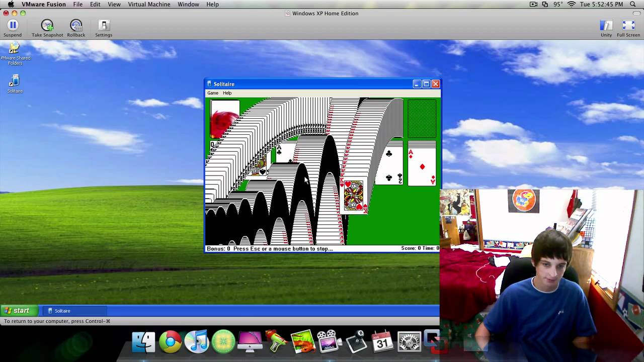
Task: Open the Edit menu in menu bar
Action: pyautogui.click(x=95, y=5)
